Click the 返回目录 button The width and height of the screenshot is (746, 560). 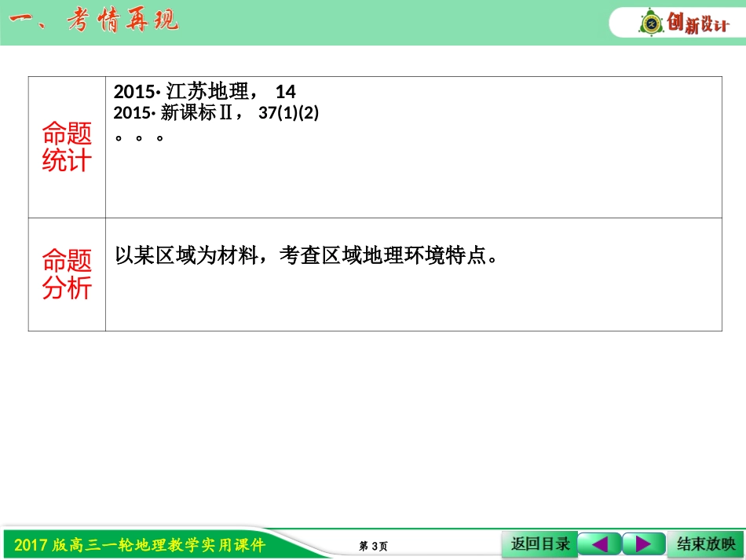click(539, 544)
